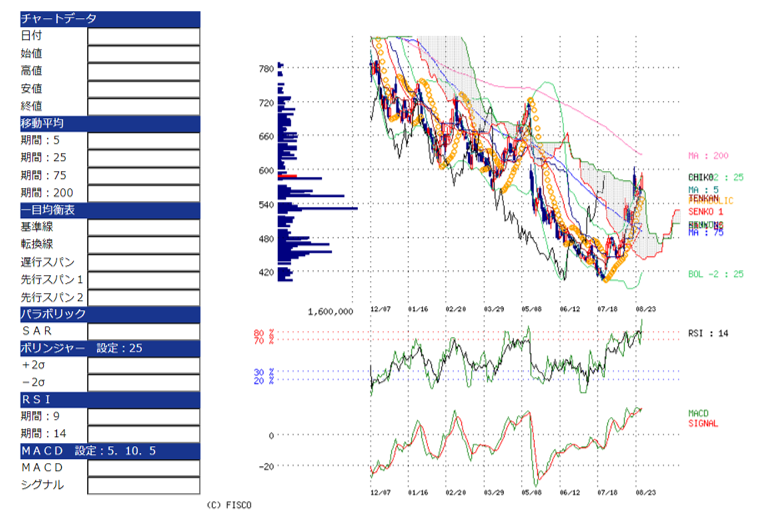Click the 期間：200 moving average field

143,193
